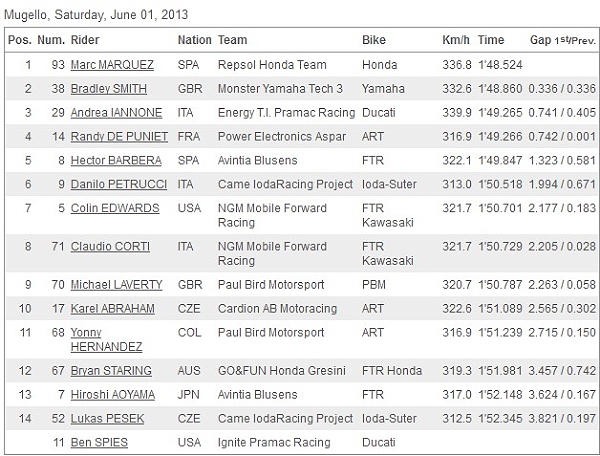Click the Km/h column header
This screenshot has height=456, width=600.
pos(456,40)
